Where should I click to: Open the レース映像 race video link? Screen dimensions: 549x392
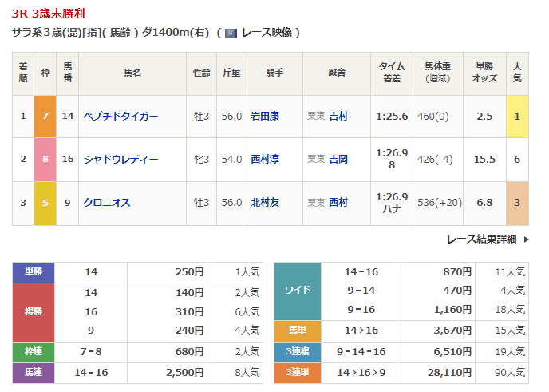tap(267, 33)
